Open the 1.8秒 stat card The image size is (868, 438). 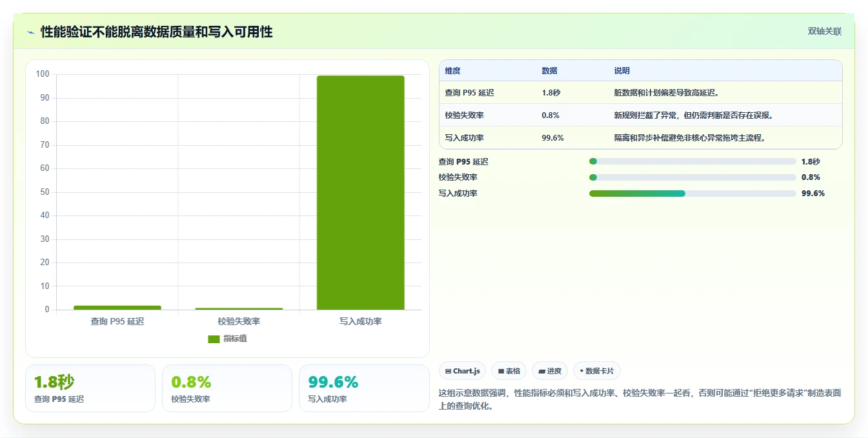[90, 388]
